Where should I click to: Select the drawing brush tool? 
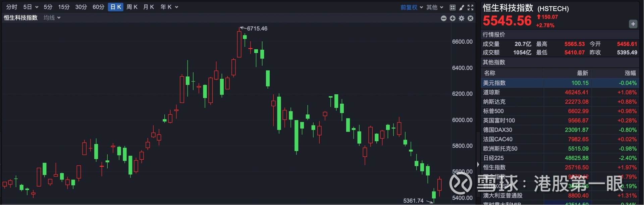tap(462, 7)
